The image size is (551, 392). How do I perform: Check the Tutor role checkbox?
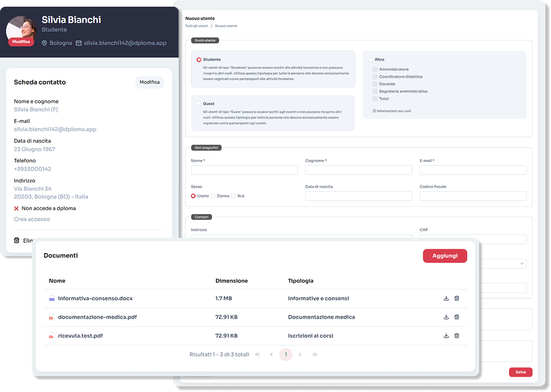coord(375,99)
